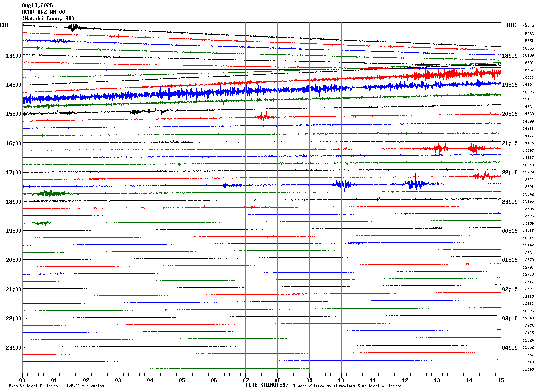The height and width of the screenshot is (392, 536).
Task: Click the DC offset value '13779'
Action: 528,173
